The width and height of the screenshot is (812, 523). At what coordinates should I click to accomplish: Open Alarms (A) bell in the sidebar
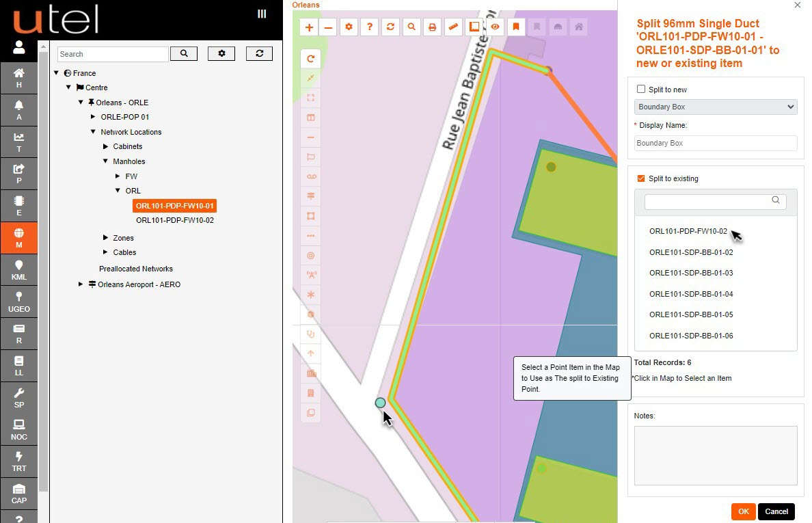(x=19, y=110)
